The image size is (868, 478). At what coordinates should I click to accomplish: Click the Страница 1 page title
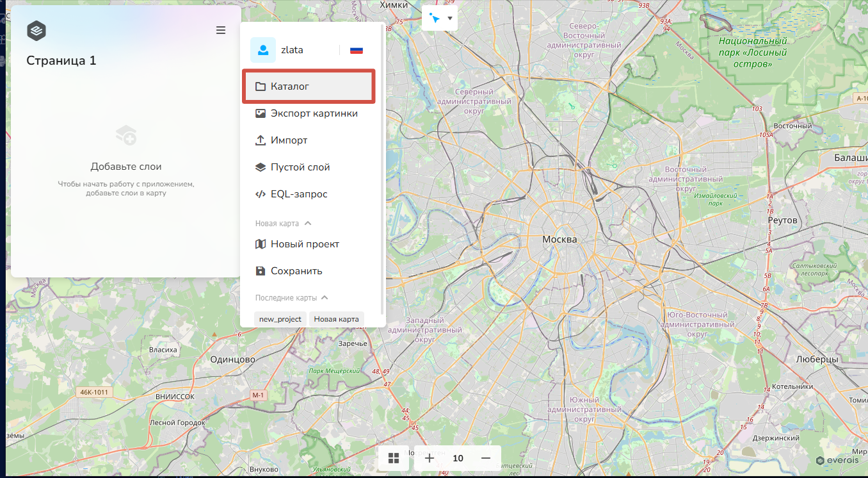tap(61, 61)
